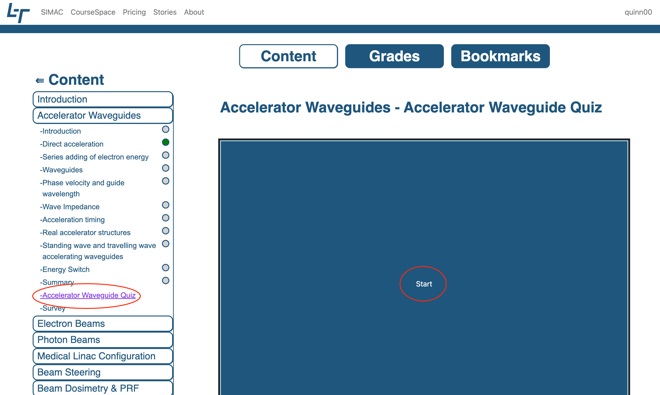Expand the Beam Steering section

tap(103, 372)
